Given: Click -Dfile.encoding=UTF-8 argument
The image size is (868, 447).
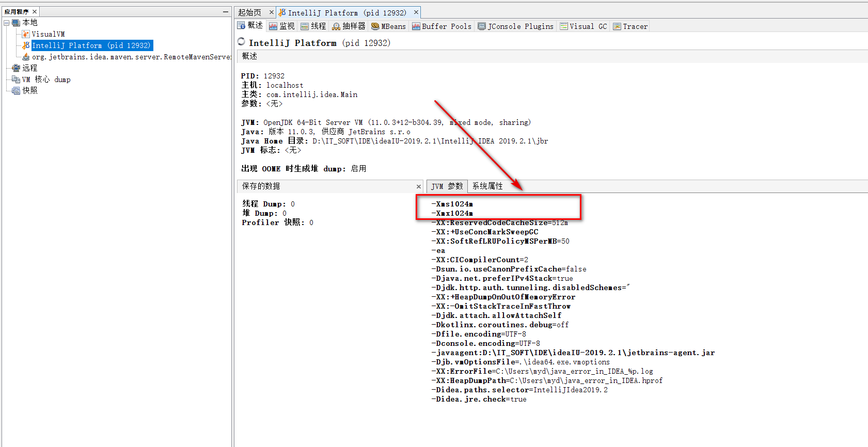Looking at the screenshot, I should 479,334.
